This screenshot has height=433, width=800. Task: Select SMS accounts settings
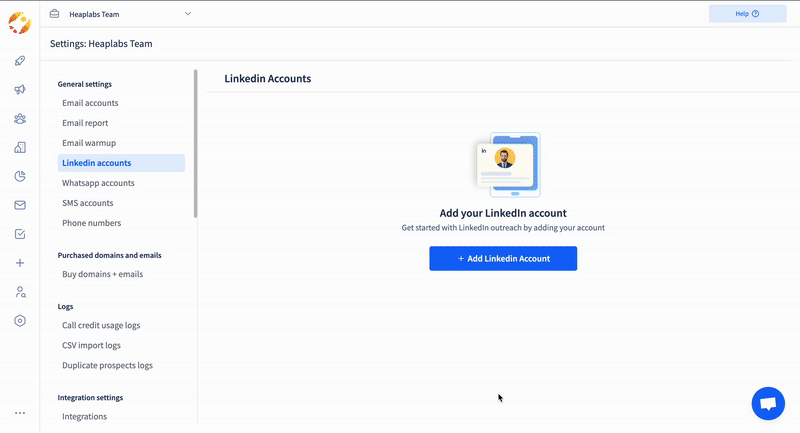88,203
